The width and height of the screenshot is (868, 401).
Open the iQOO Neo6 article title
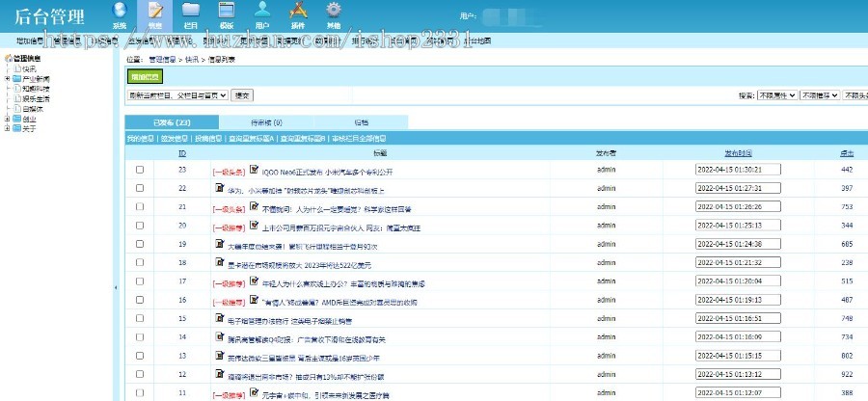click(x=327, y=172)
